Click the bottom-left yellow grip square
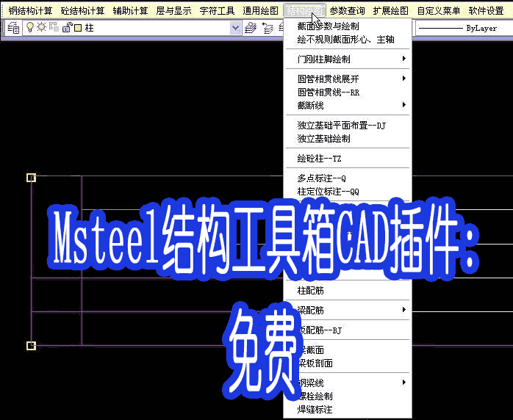This screenshot has height=420, width=513. click(x=31, y=346)
